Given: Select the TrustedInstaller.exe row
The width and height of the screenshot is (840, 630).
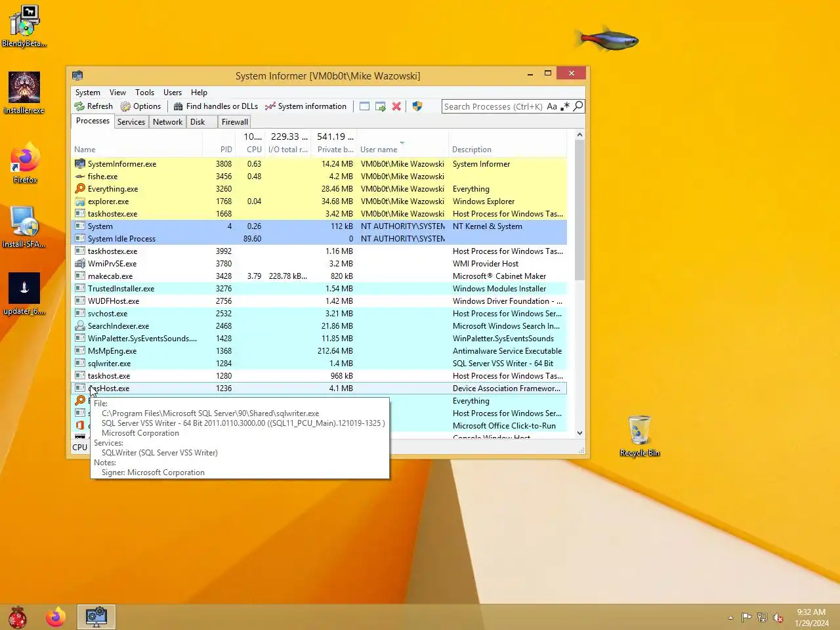Looking at the screenshot, I should click(x=319, y=289).
